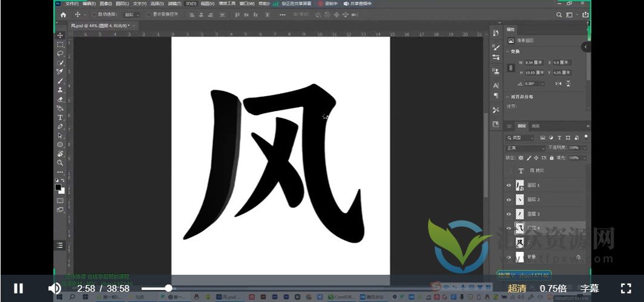This screenshot has width=644, height=302.
Task: Click the W width input field
Action: [534, 62]
